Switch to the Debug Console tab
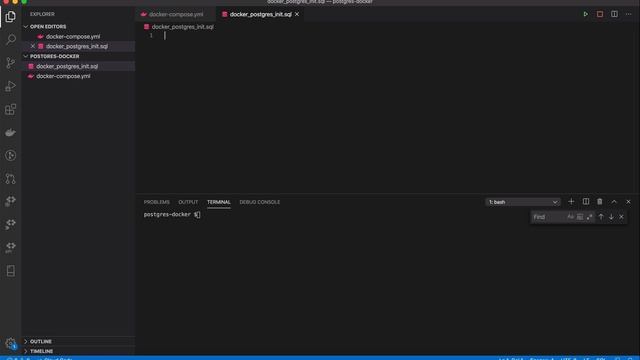Viewport: 640px width, 360px height. coord(260,202)
